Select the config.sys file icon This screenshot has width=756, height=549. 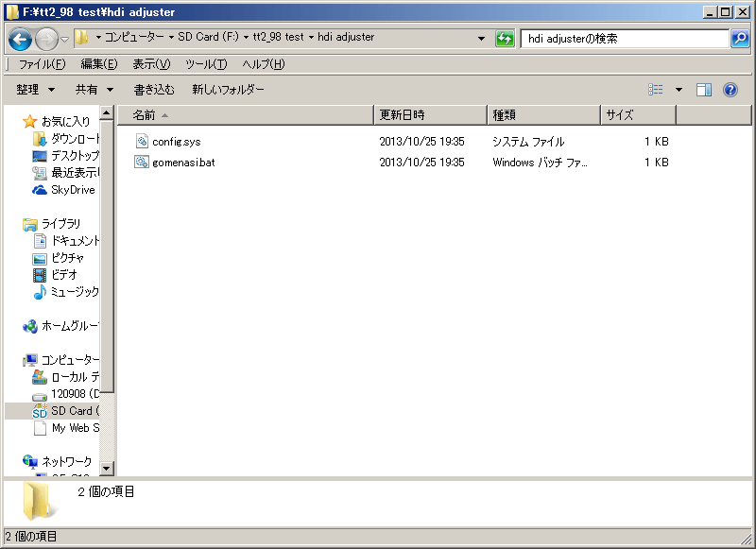click(x=142, y=141)
